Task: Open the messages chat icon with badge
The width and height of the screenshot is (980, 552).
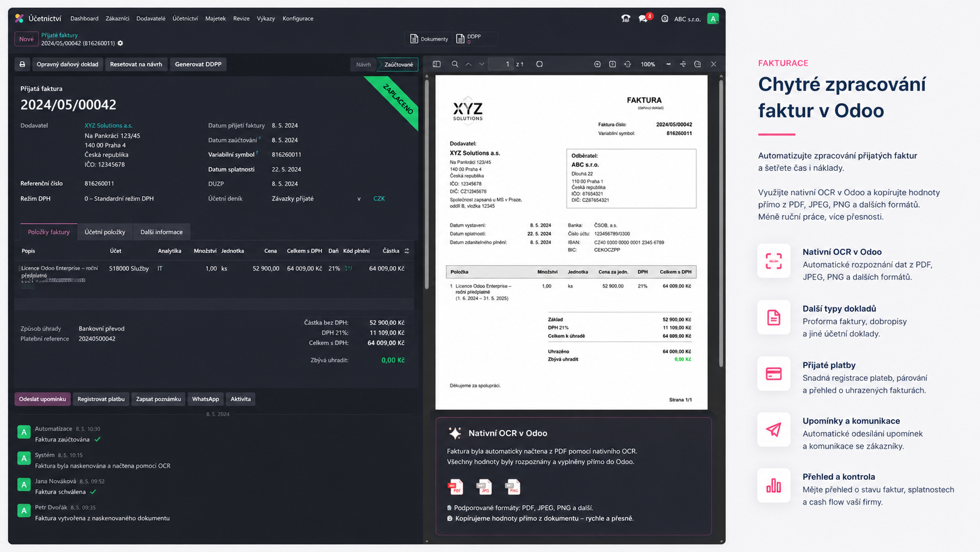Action: coord(644,18)
